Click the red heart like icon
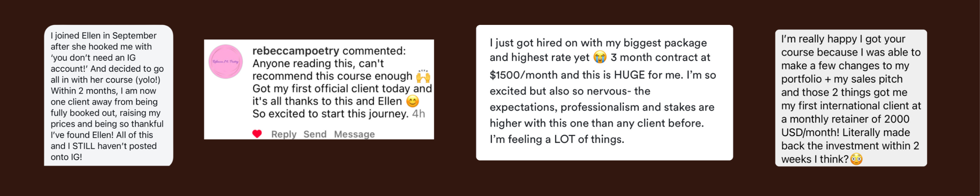The image size is (980, 196). pos(257,134)
